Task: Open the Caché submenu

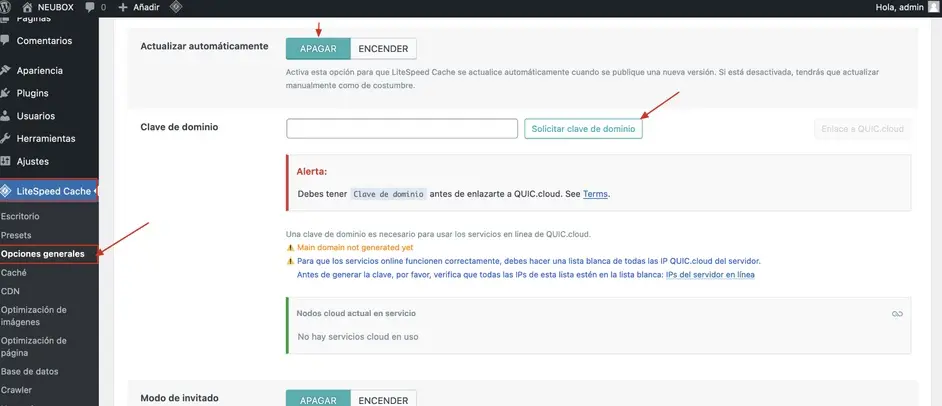Action: [x=14, y=272]
